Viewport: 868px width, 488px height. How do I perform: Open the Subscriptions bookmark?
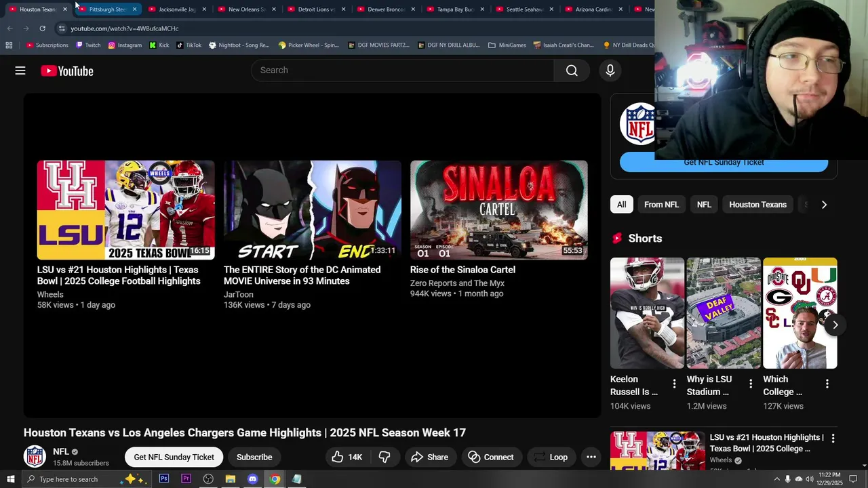pos(47,45)
